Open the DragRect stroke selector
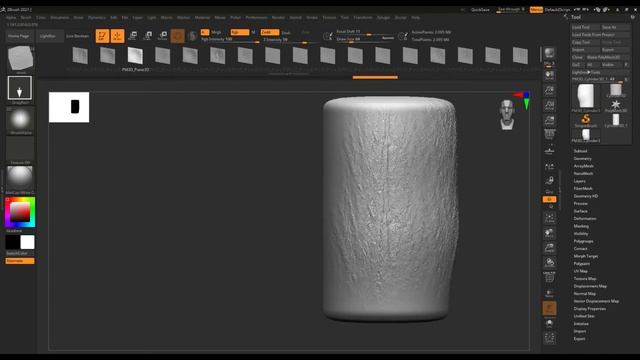Image resolution: width=640 pixels, height=360 pixels. [20, 88]
